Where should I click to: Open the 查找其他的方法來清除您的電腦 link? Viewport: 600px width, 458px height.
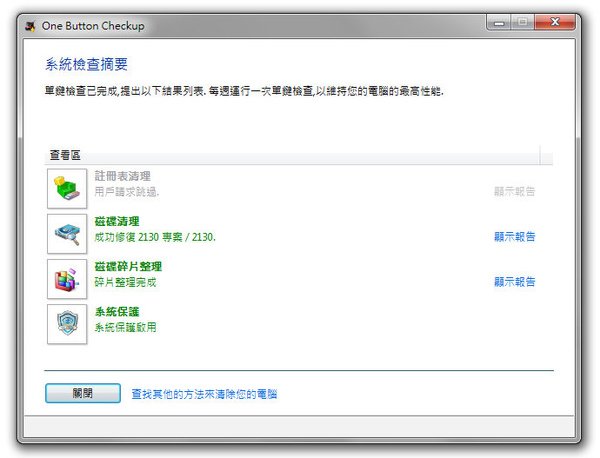pos(204,394)
